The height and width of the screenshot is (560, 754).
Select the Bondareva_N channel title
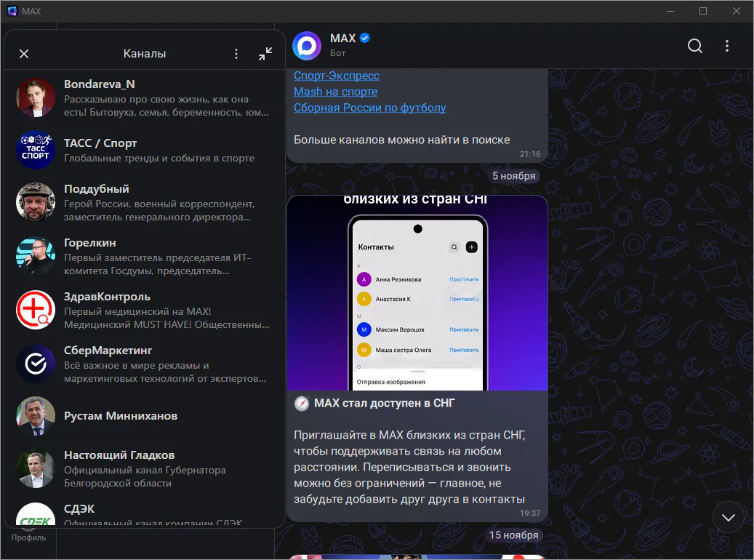(99, 84)
